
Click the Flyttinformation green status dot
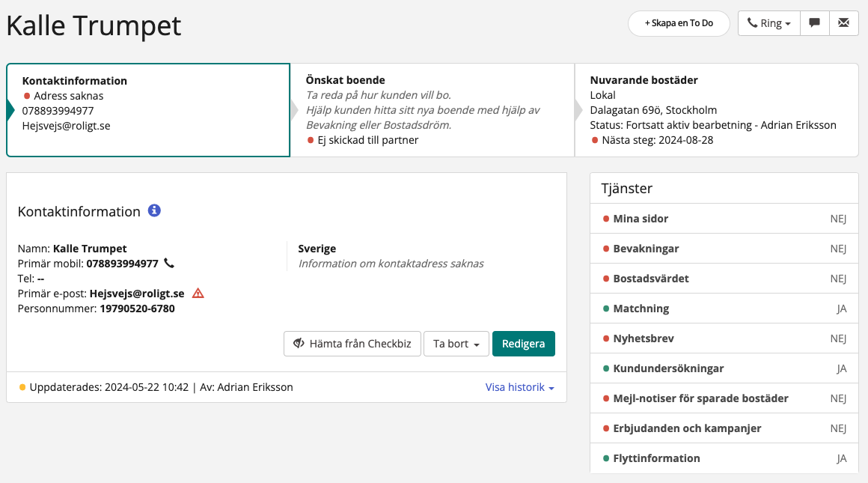point(606,458)
